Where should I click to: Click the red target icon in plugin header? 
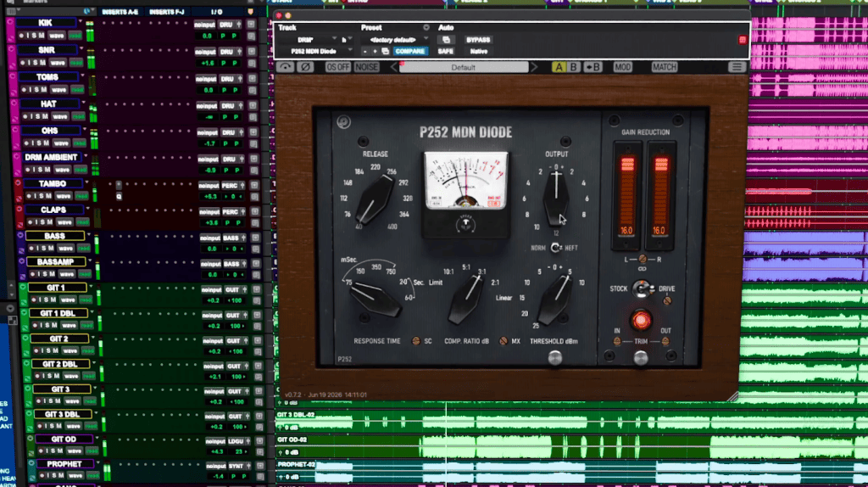click(x=743, y=40)
